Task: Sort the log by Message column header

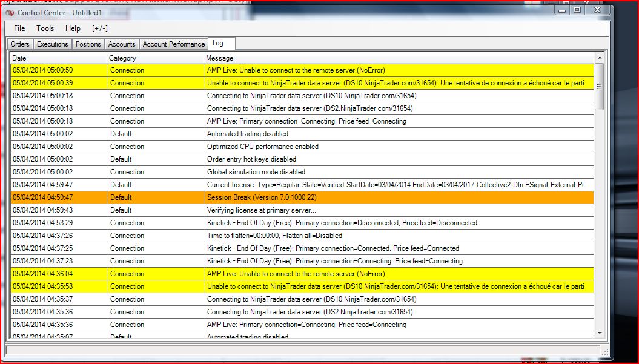Action: click(x=399, y=58)
